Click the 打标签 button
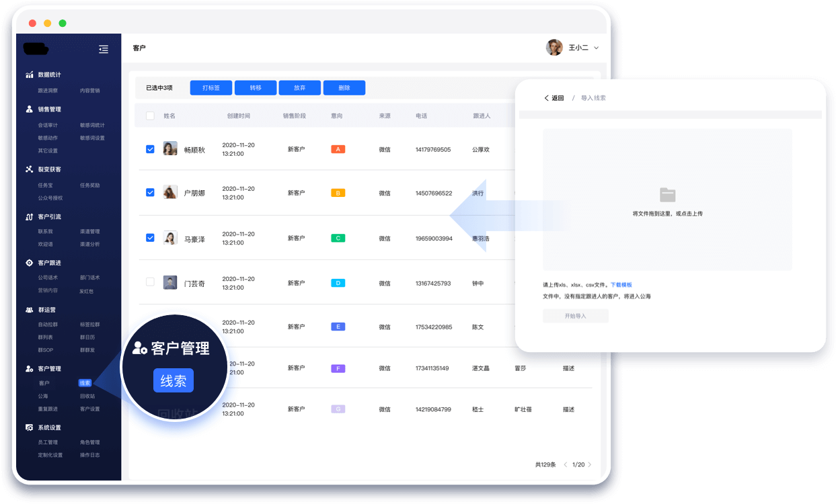Viewport: 838px width, 504px height. (211, 88)
